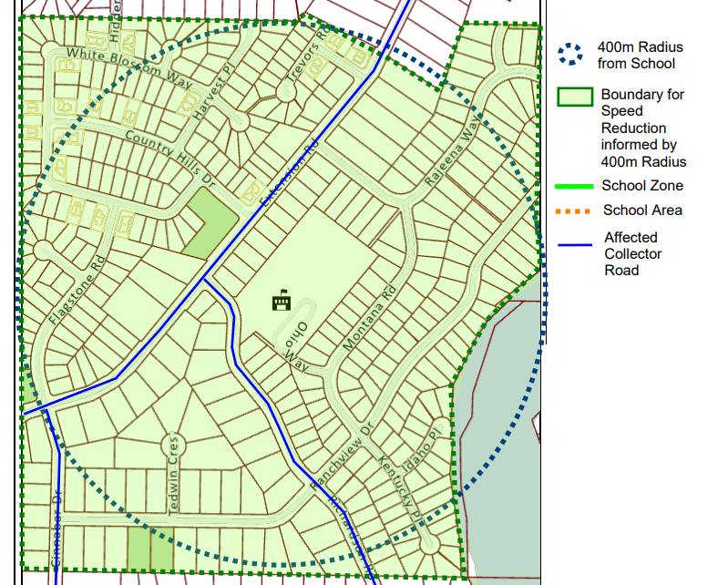Click the Ohio Way label near school
The height and width of the screenshot is (585, 728).
298,348
